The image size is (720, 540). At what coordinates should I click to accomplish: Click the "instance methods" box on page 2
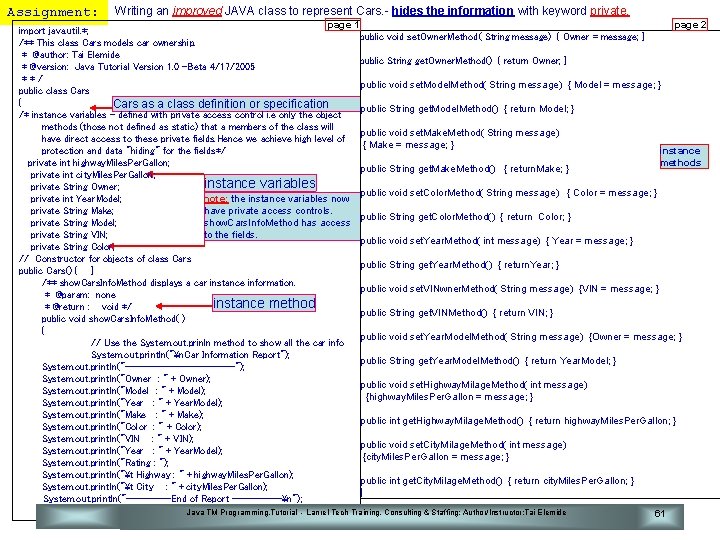684,157
